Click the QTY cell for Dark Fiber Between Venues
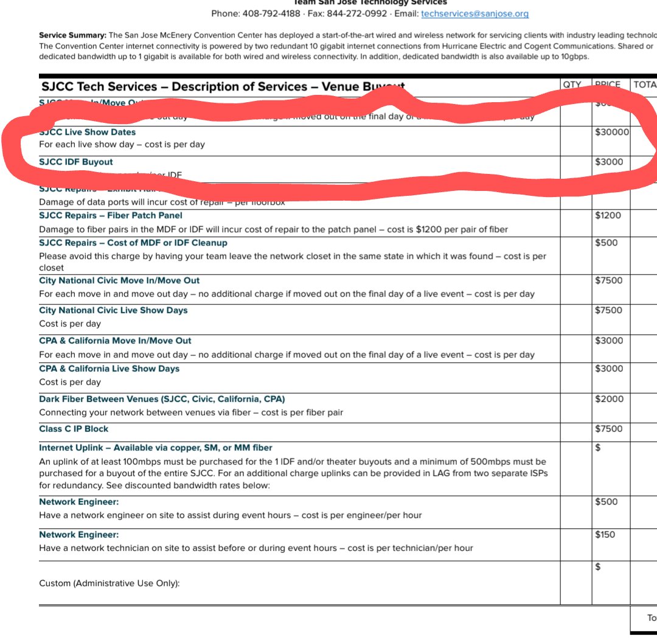 coord(576,408)
